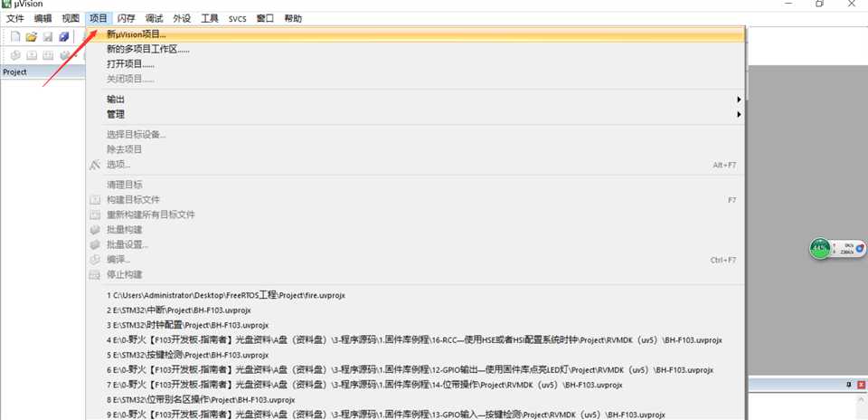
Task: Select 批量构建 menu entry
Action: [x=415, y=229]
